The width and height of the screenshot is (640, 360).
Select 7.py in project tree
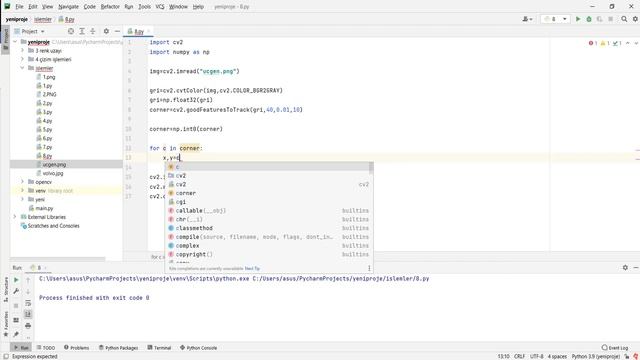pos(47,147)
